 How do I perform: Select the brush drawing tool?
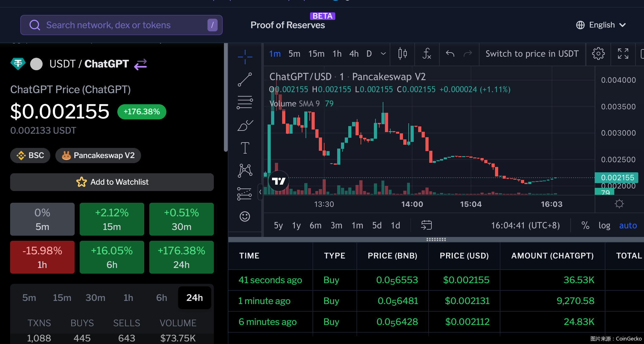[245, 125]
